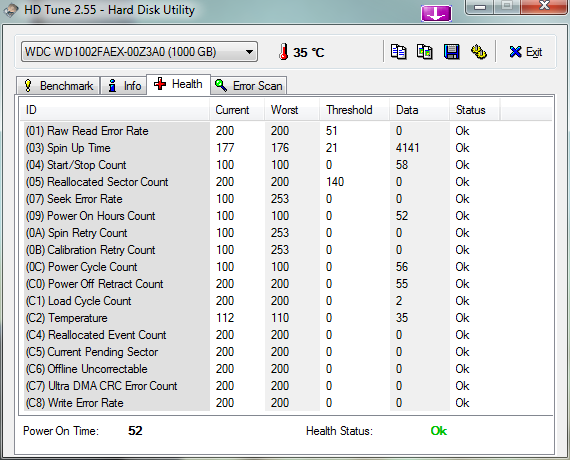Viewport: 570px width, 460px height.
Task: Click the Current column header
Action: pyautogui.click(x=237, y=110)
